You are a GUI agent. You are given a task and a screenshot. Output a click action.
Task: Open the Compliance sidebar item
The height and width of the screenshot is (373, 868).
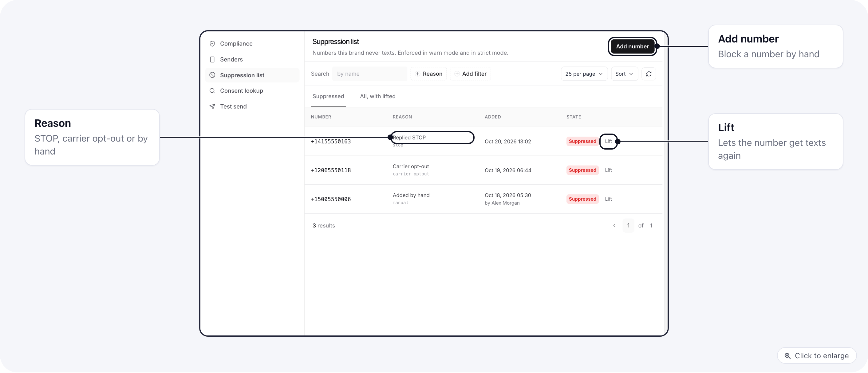click(252, 43)
